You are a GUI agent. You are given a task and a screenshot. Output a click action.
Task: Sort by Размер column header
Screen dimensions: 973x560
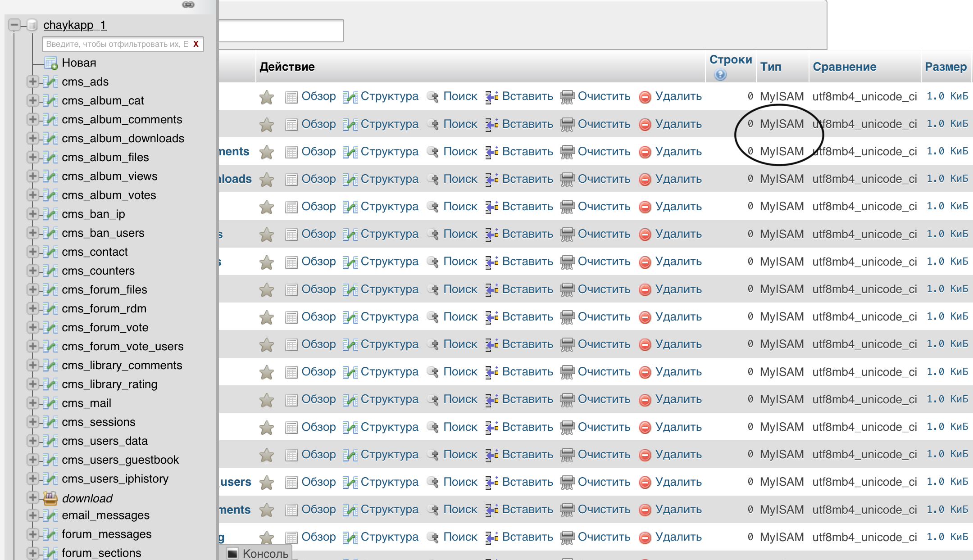tap(946, 67)
